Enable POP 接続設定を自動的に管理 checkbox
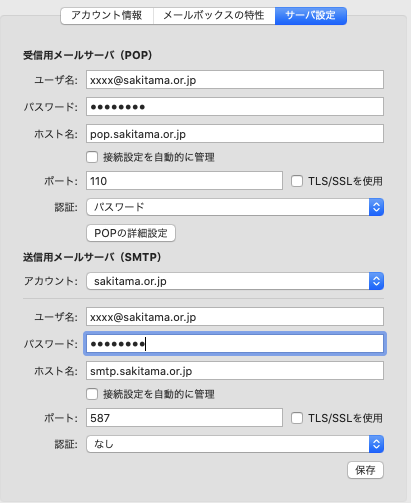 [x=92, y=157]
